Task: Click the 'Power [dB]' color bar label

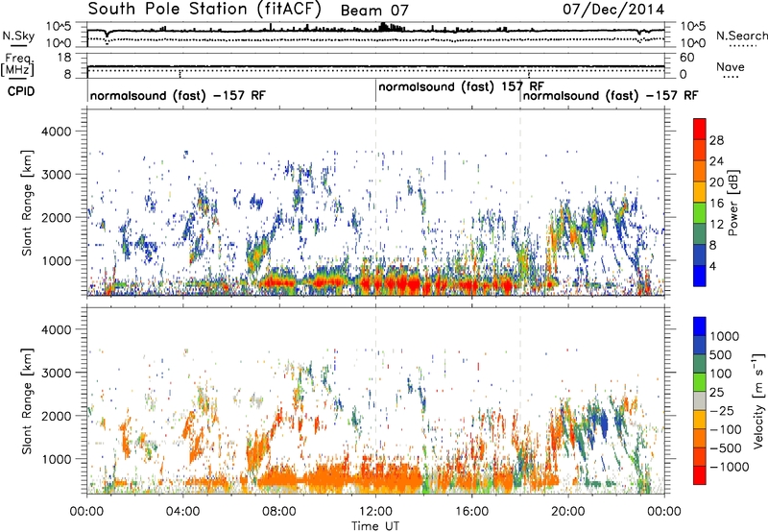Action: coord(732,203)
